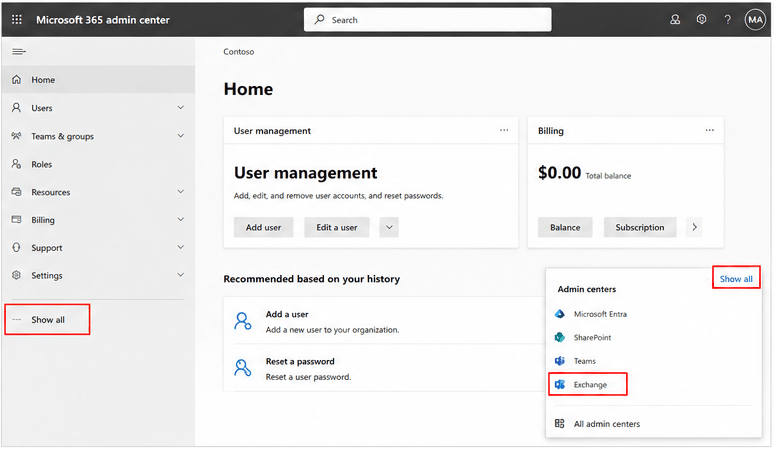The image size is (774, 449).
Task: Click the Microsoft Entra logo icon
Action: [559, 314]
